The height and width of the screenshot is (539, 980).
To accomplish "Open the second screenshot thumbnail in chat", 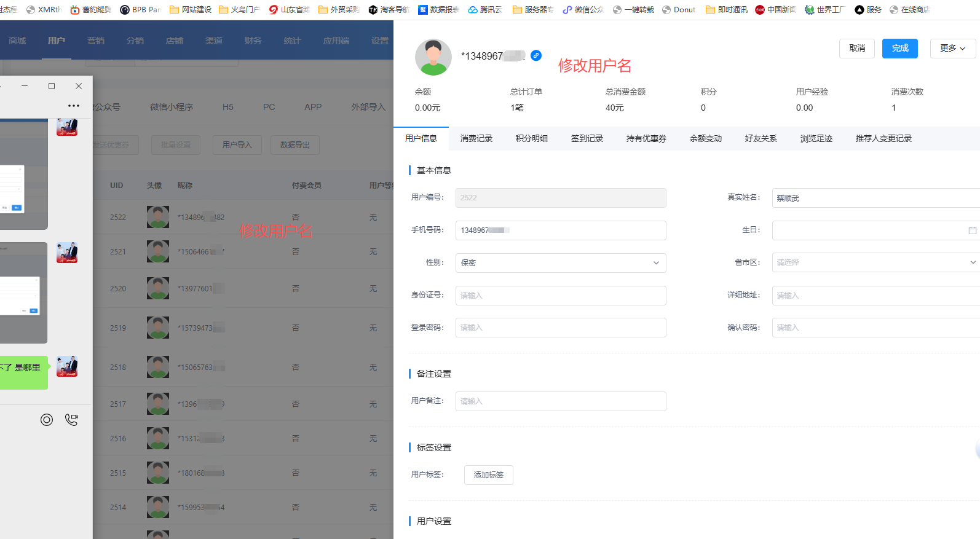I will pyautogui.click(x=23, y=293).
